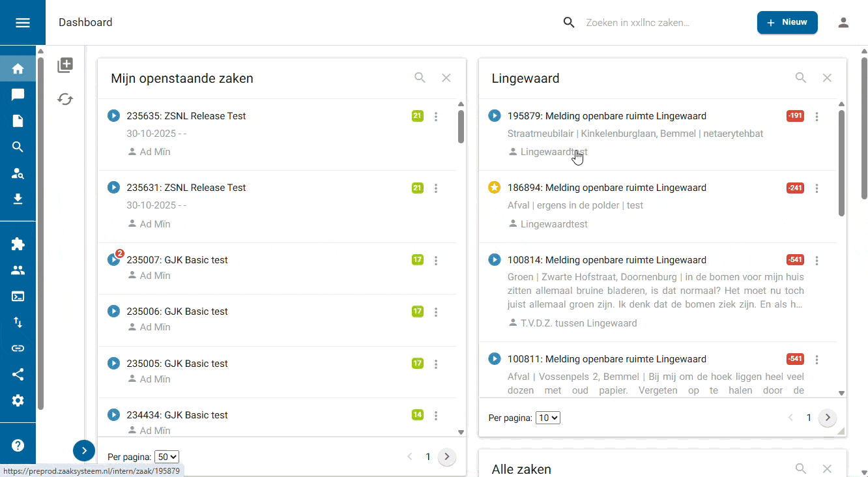868x477 pixels.
Task: Close the Lingewaard widget
Action: point(827,78)
